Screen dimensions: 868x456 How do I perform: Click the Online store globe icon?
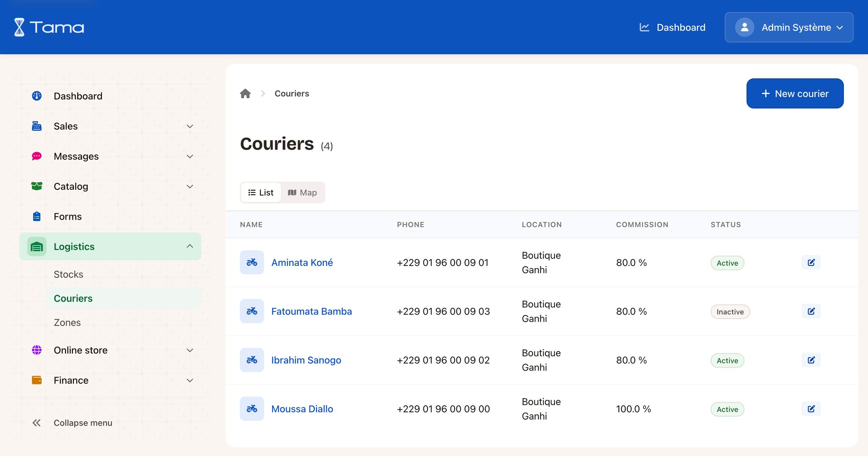pyautogui.click(x=37, y=350)
